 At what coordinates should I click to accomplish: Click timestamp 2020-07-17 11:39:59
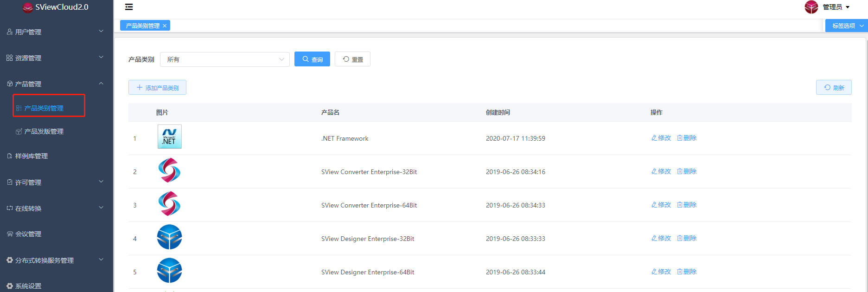coord(516,138)
